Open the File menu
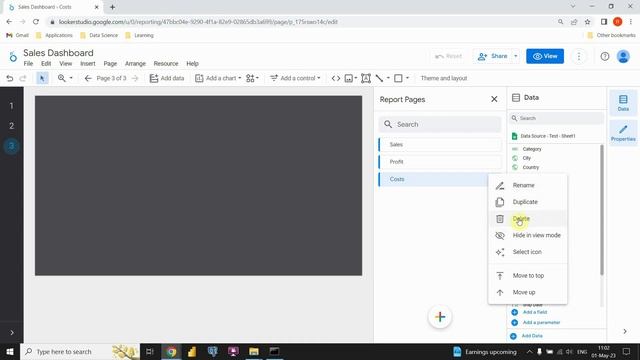The image size is (640, 360). click(28, 64)
